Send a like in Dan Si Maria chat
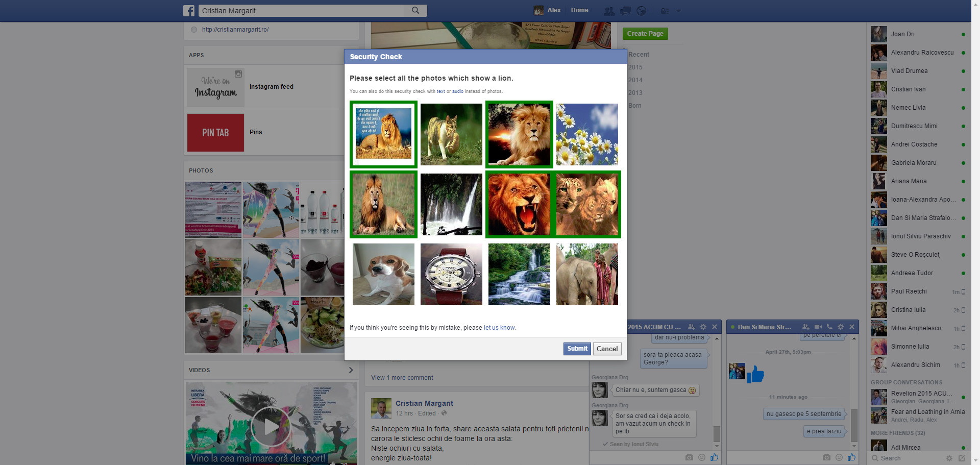Image resolution: width=980 pixels, height=465 pixels. (851, 457)
